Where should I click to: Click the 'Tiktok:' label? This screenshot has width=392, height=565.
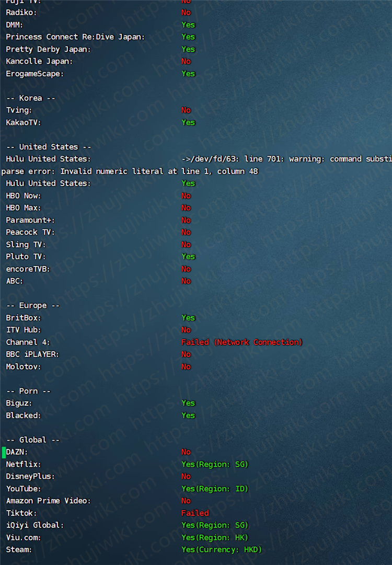pyautogui.click(x=21, y=513)
